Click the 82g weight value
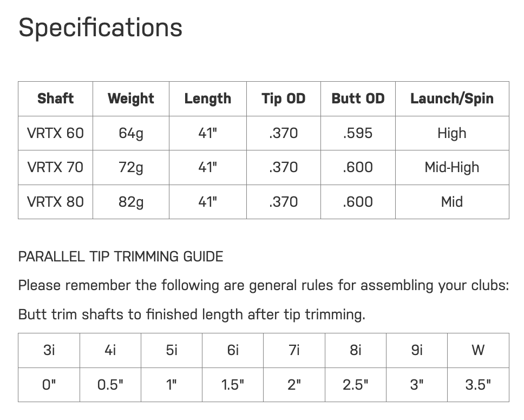The image size is (524, 420). pyautogui.click(x=131, y=202)
